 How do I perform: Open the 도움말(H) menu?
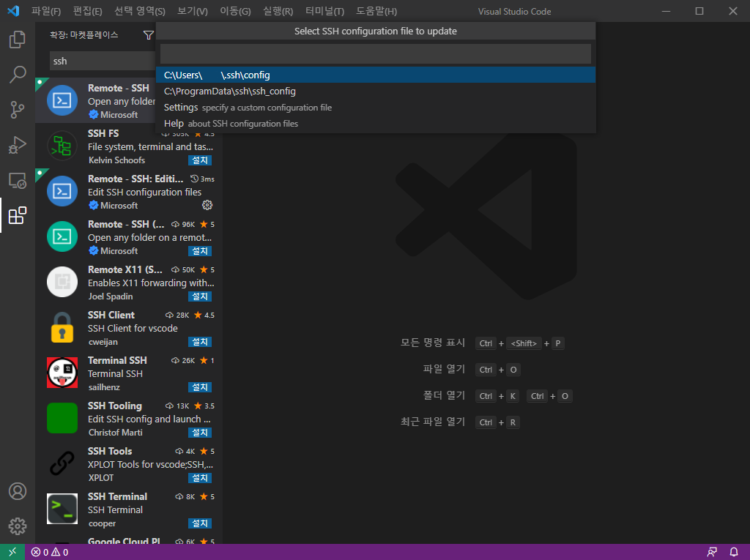[x=376, y=11]
